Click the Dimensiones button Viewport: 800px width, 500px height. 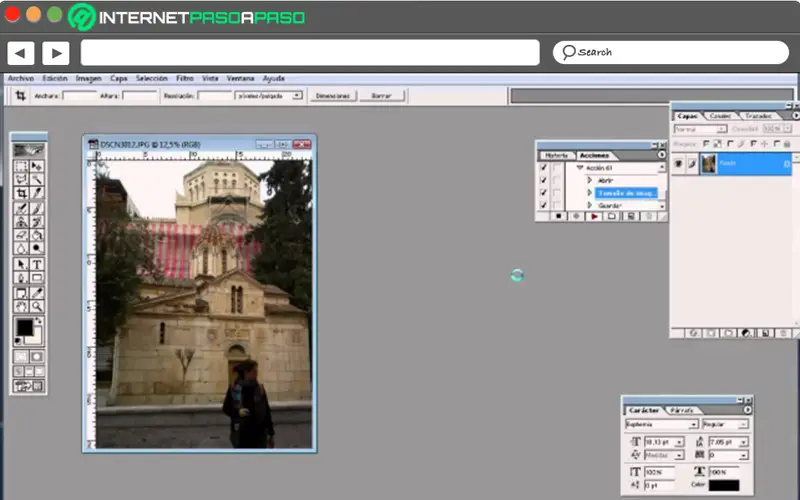click(332, 96)
